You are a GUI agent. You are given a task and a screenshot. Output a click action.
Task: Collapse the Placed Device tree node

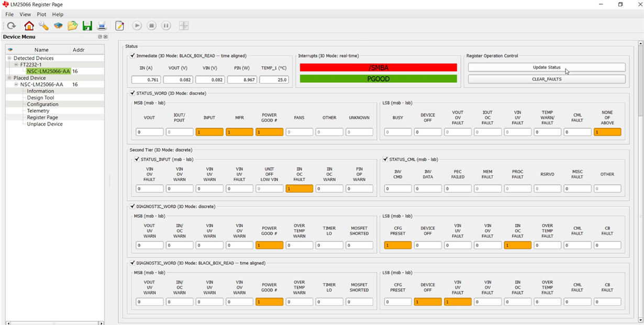pos(9,78)
